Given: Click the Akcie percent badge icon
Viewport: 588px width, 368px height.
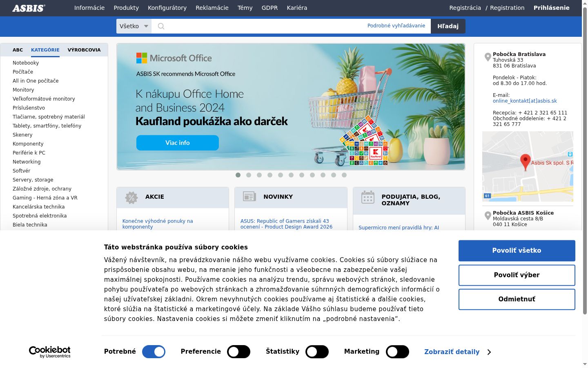Looking at the screenshot, I should click(x=131, y=197).
